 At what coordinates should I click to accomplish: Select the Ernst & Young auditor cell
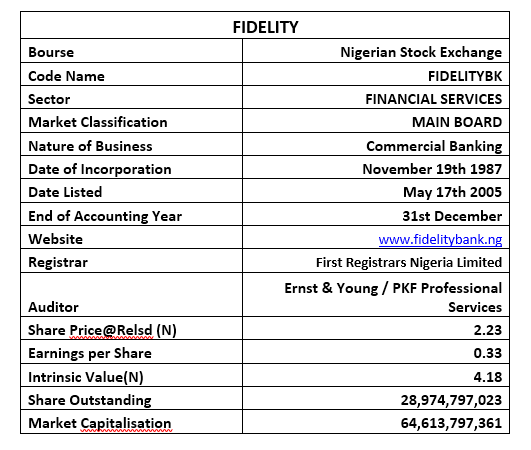pyautogui.click(x=376, y=295)
